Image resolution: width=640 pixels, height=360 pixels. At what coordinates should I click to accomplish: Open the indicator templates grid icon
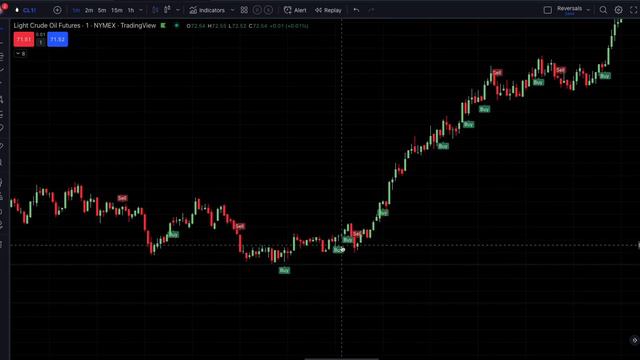tap(244, 10)
